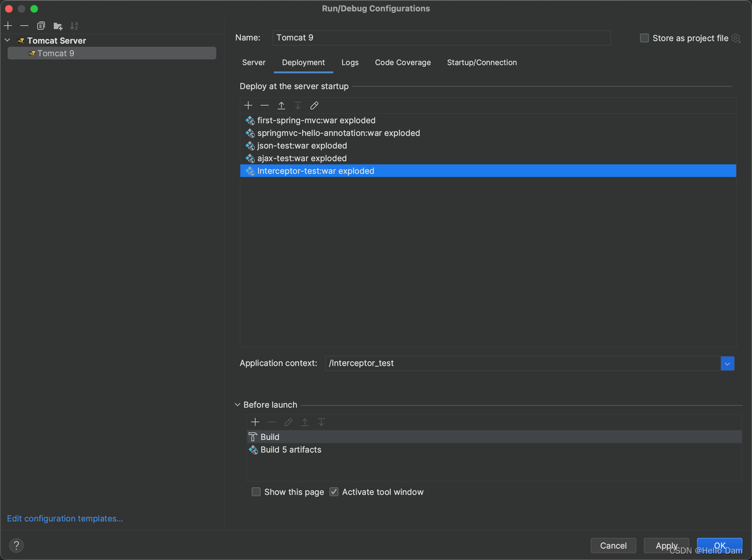Click the Build 5 artifacts icon
Screen dimensions: 752x560
[x=253, y=450]
